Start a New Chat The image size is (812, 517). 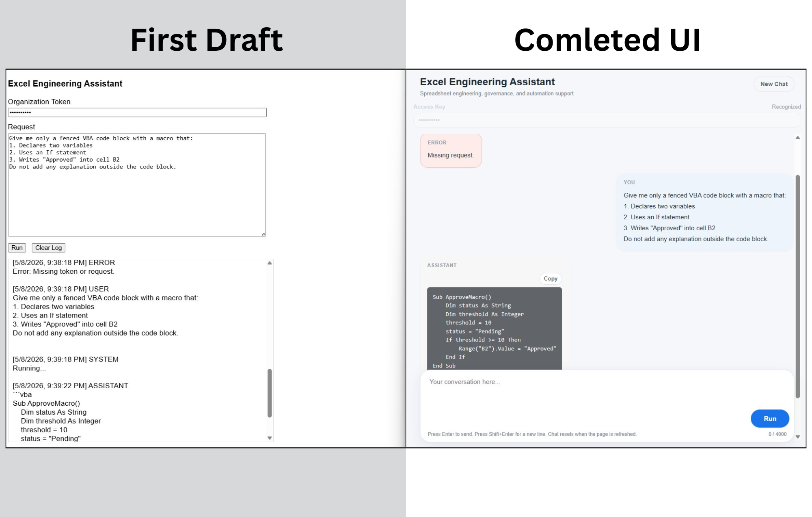(x=774, y=84)
